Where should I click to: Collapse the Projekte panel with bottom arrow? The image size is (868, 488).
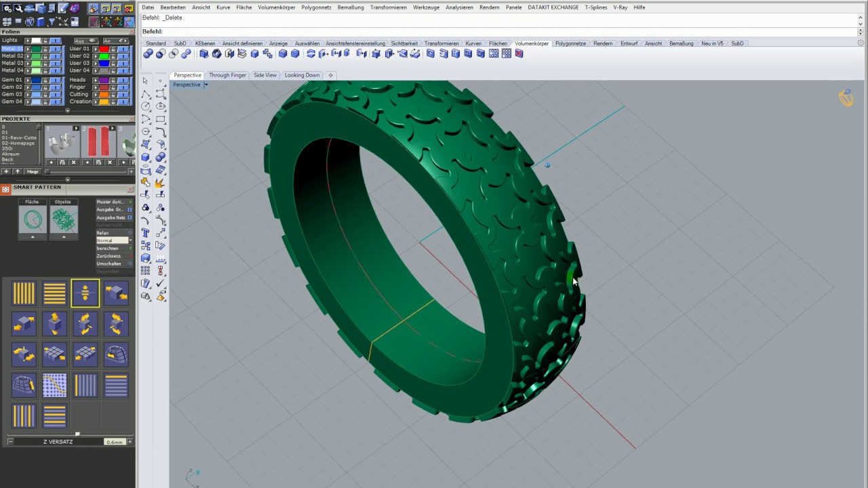pyautogui.click(x=67, y=180)
